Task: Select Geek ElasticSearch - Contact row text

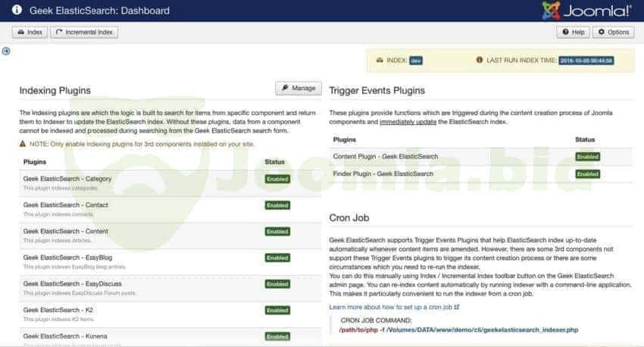Action: click(x=66, y=205)
